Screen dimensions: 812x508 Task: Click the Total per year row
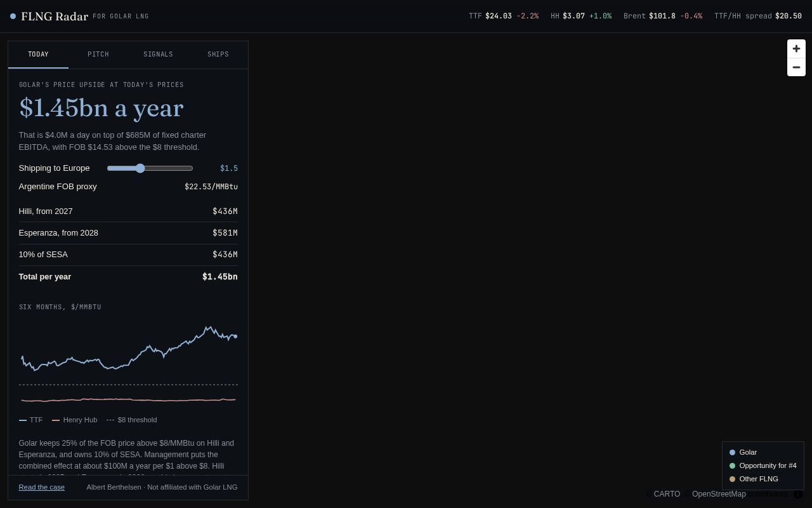[x=128, y=277]
